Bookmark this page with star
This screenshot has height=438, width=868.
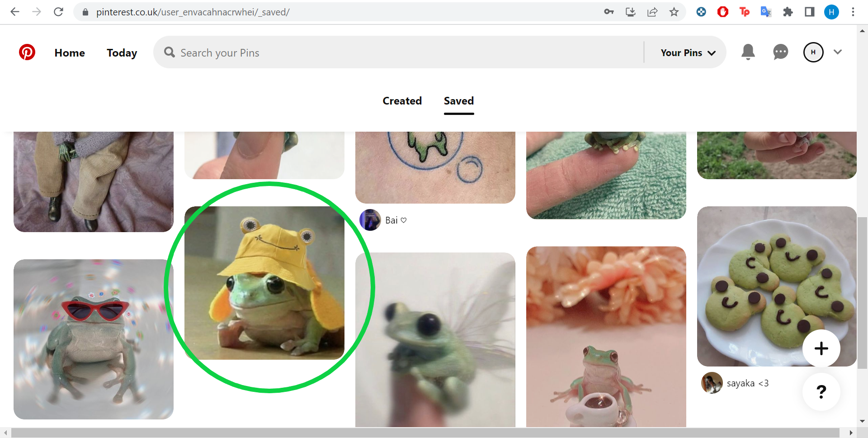(674, 12)
